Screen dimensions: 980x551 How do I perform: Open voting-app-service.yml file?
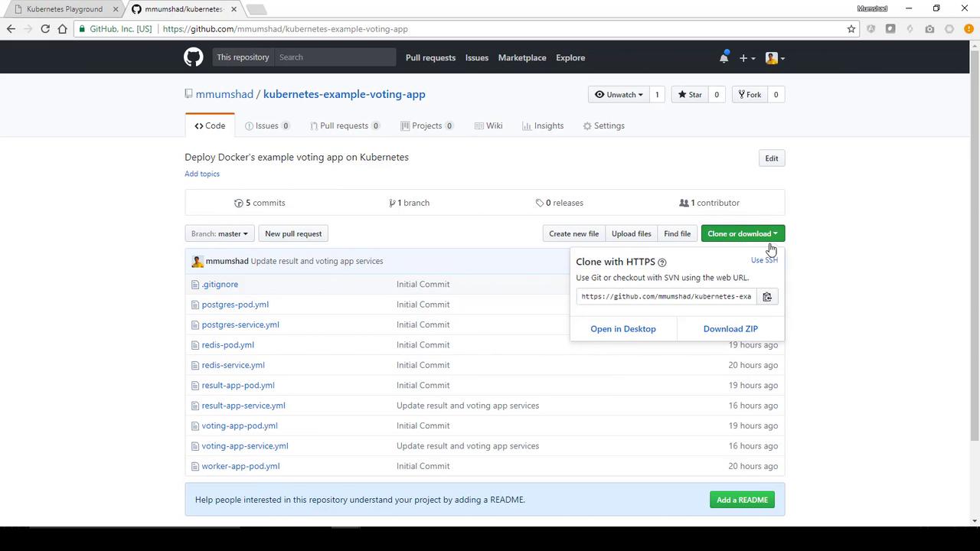245,446
